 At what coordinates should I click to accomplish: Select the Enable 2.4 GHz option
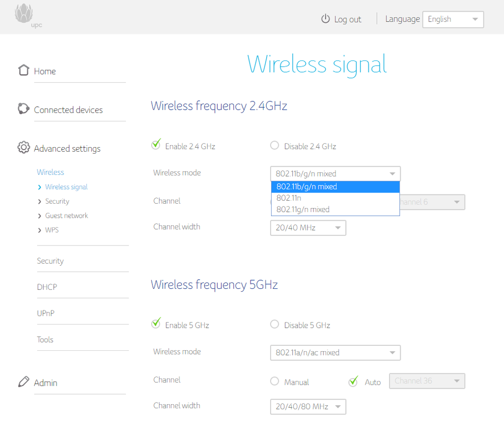[x=156, y=145]
